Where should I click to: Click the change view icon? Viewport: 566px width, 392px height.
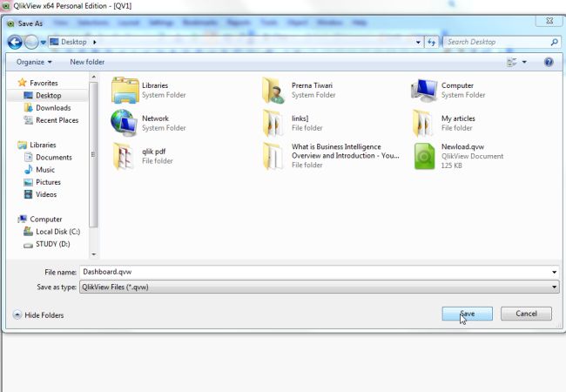(x=511, y=62)
